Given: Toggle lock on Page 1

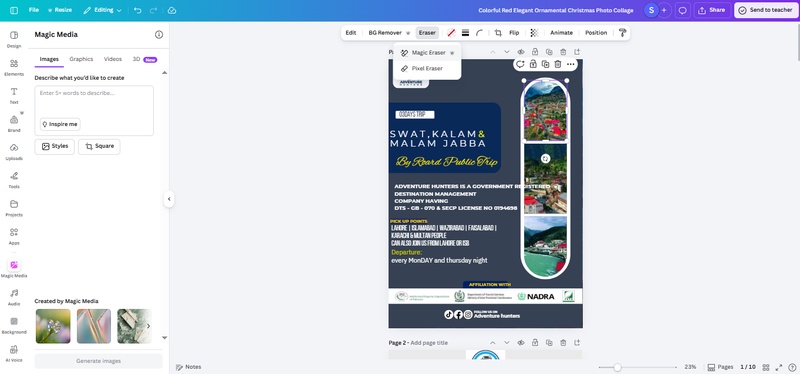Looking at the screenshot, I should click(535, 52).
